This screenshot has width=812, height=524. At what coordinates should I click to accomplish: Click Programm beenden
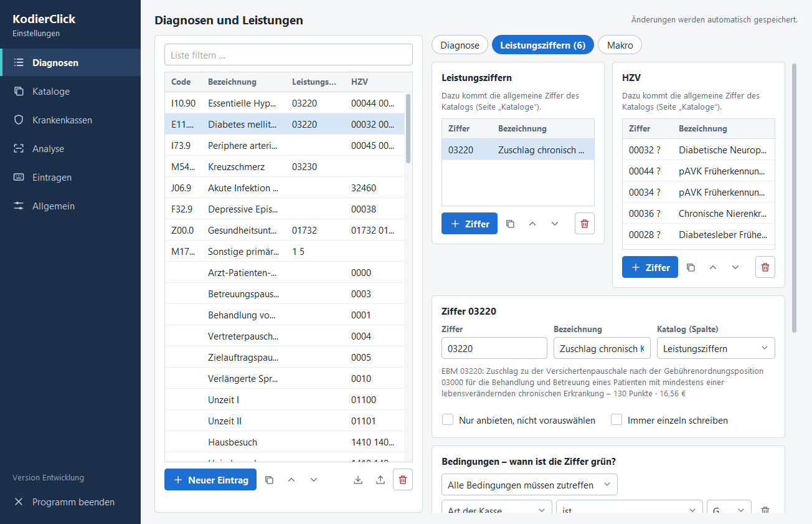(70, 502)
